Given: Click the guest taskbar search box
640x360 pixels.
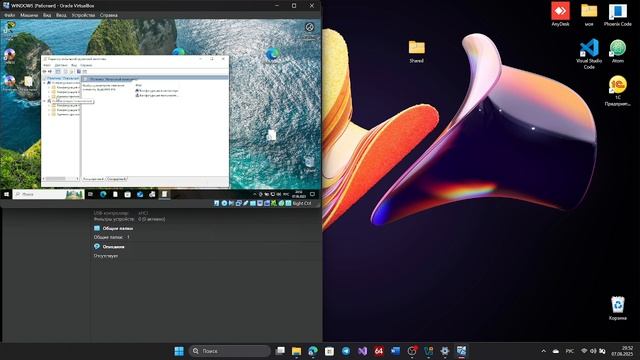Looking at the screenshot, I should 48,194.
